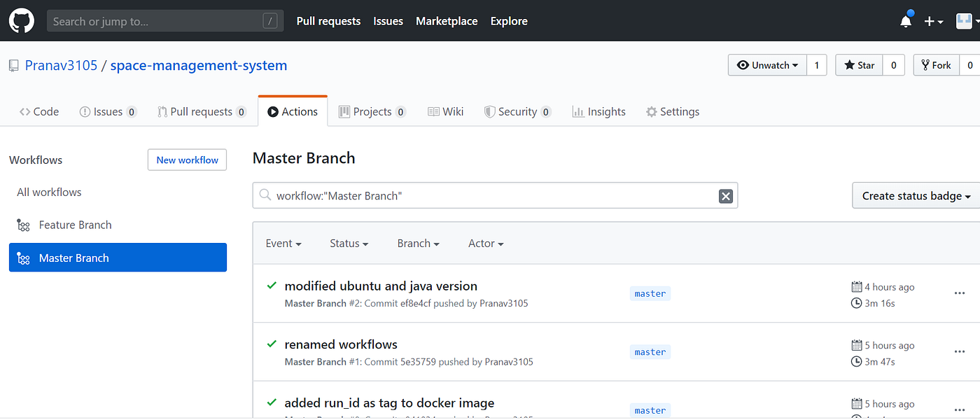This screenshot has height=420, width=980.
Task: Open the kebab menu for "modified ubuntu and java version"
Action: (x=960, y=293)
